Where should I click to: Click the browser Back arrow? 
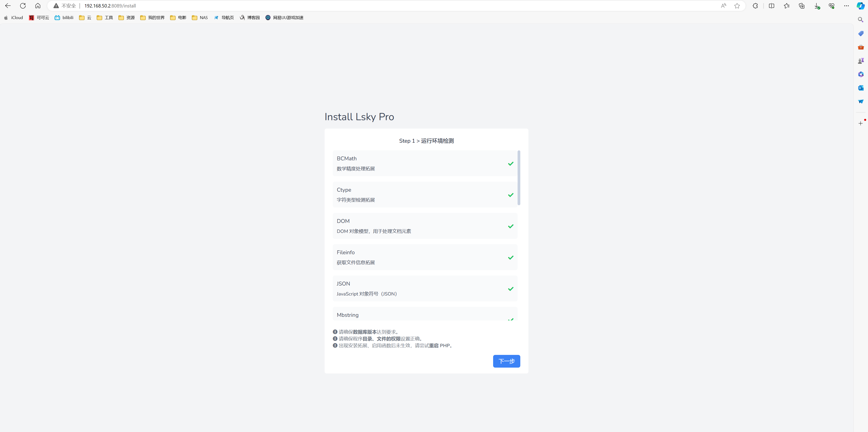coord(8,6)
